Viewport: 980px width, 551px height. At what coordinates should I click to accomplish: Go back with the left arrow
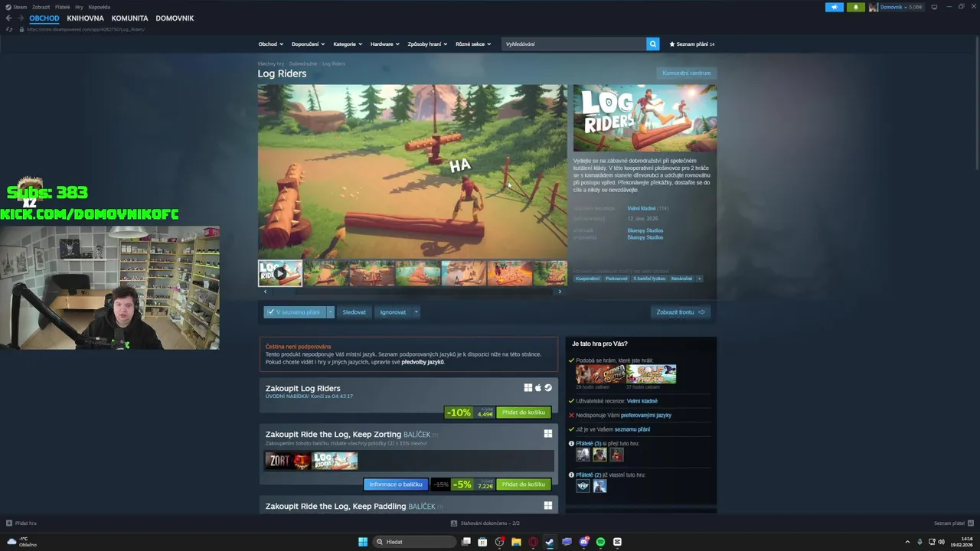[x=8, y=18]
